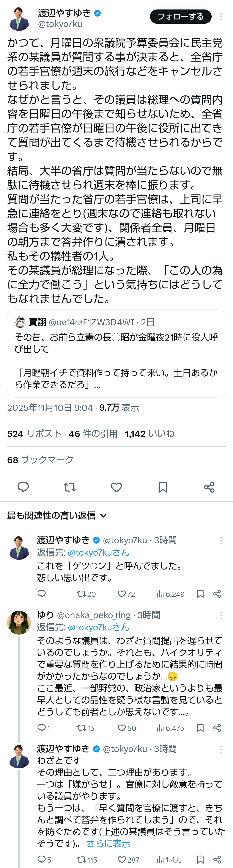
Task: View the 524 リポスト list
Action: click(x=34, y=434)
